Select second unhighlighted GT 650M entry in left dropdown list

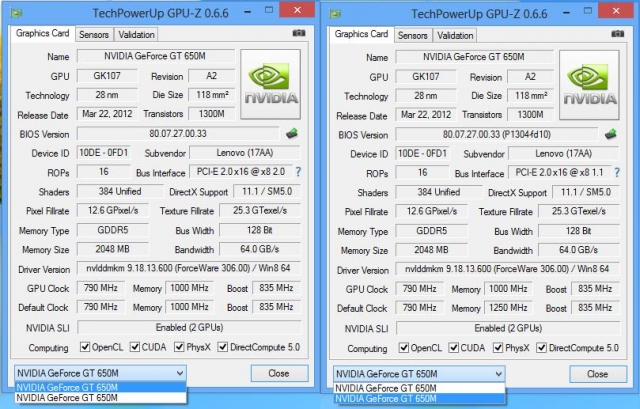click(100, 398)
